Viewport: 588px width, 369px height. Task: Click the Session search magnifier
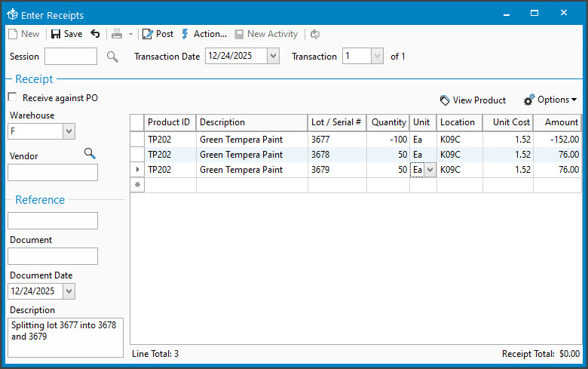tap(112, 57)
